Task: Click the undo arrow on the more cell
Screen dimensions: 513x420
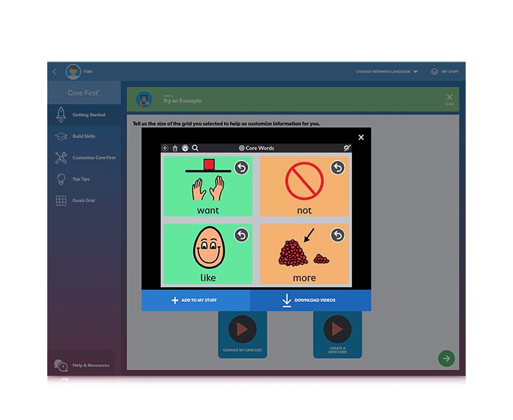Action: pyautogui.click(x=336, y=235)
